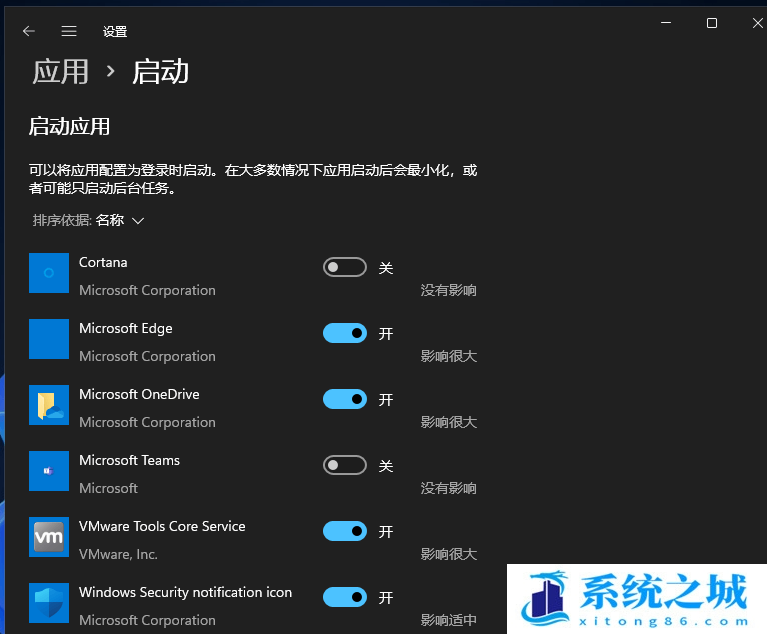The image size is (767, 634).
Task: Click the Cortana app icon
Action: point(49,273)
